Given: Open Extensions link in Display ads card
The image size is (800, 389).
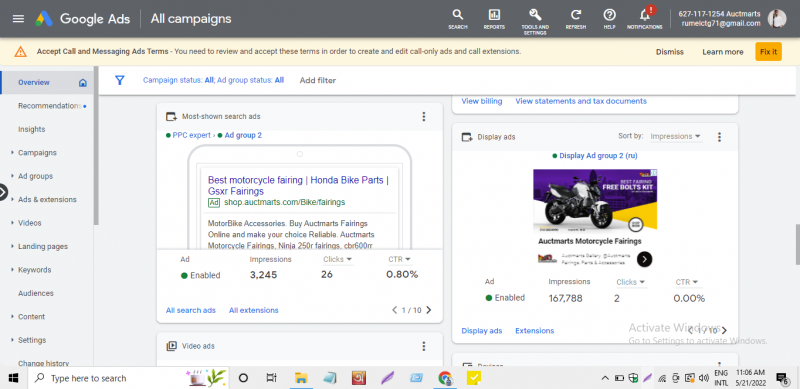Looking at the screenshot, I should click(535, 330).
